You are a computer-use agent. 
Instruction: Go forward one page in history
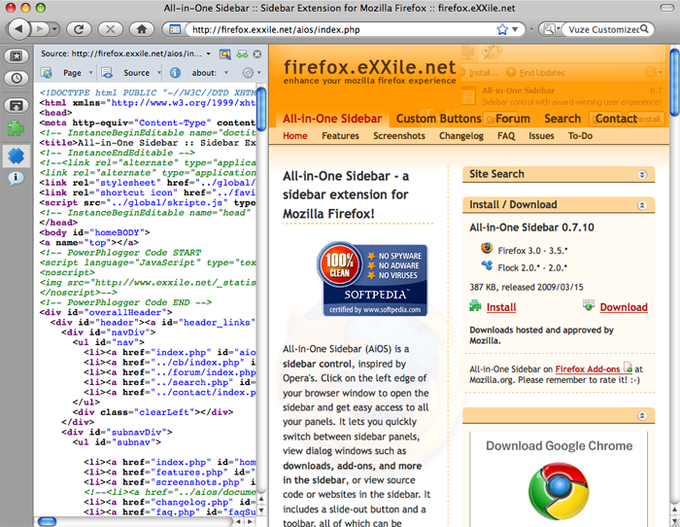coord(40,29)
